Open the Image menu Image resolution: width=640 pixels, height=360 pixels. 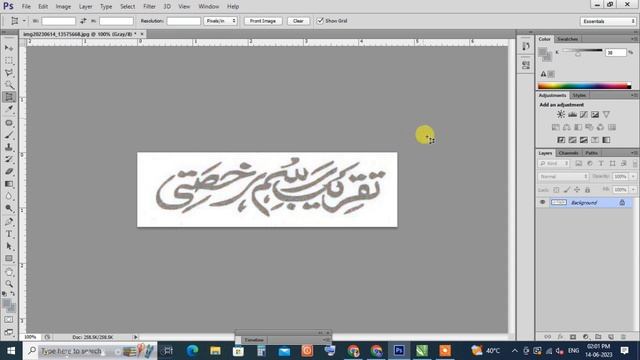pos(63,7)
